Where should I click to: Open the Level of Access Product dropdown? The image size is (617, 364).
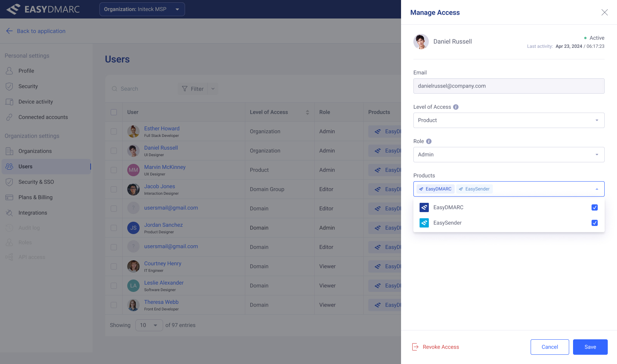(x=509, y=120)
